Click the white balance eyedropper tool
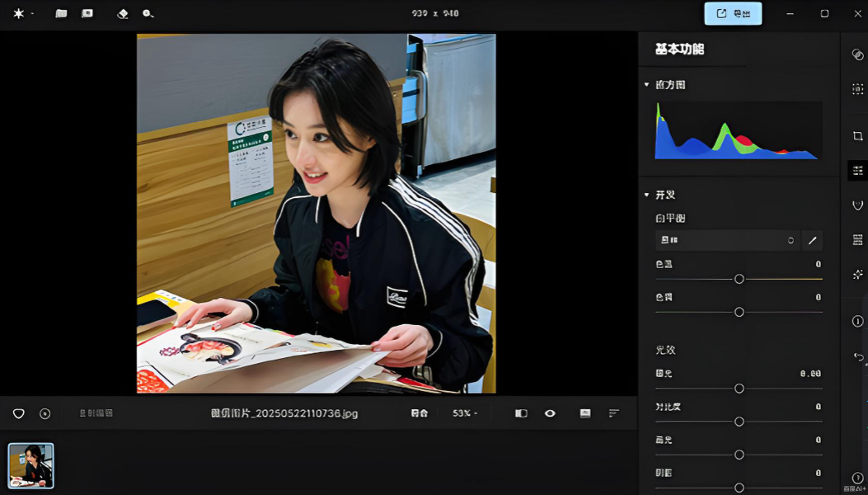 pos(812,240)
